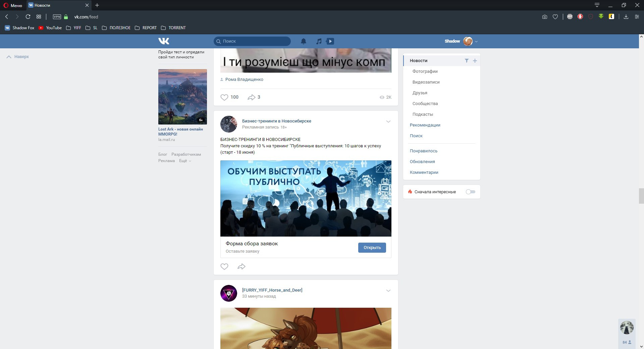The height and width of the screenshot is (349, 644).
Task: Add page to bookmarks with heart icon
Action: tap(555, 17)
